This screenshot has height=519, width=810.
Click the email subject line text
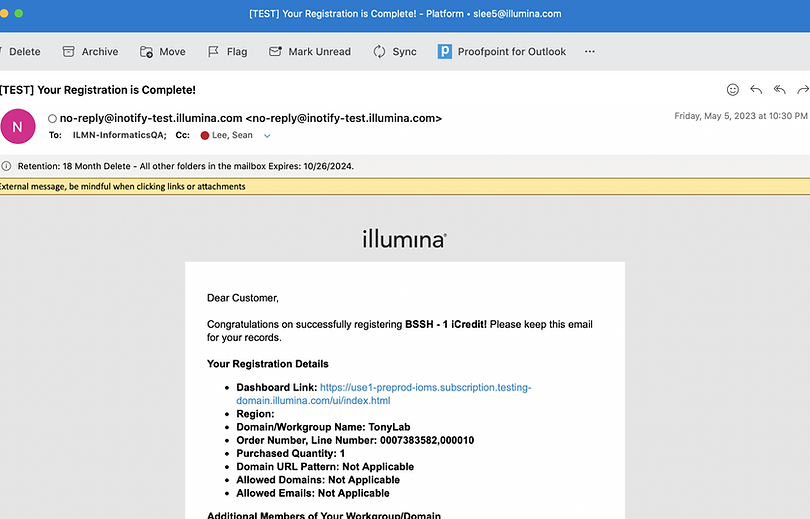pyautogui.click(x=98, y=90)
